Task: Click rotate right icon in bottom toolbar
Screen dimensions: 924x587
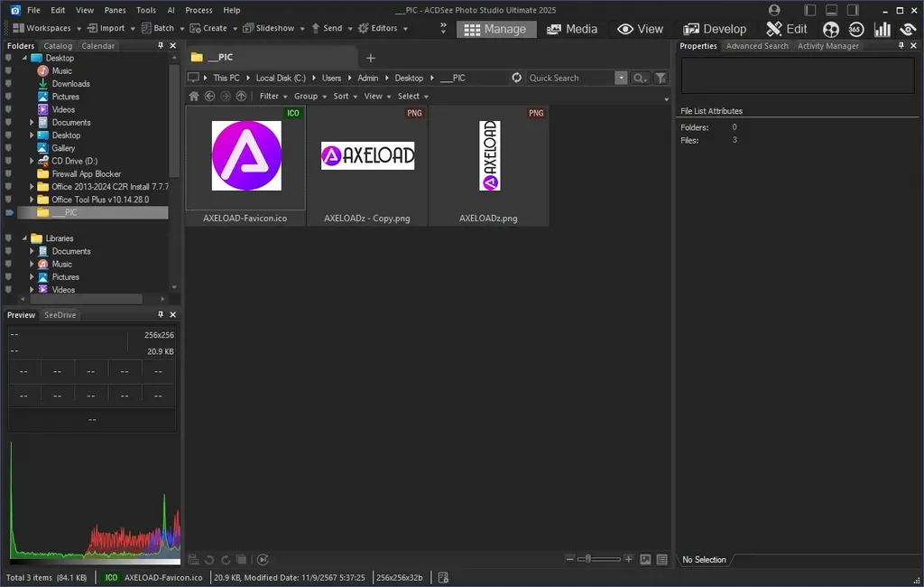Action: [226, 559]
